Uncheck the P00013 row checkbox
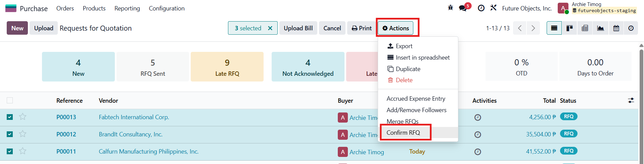Image resolution: width=644 pixels, height=164 pixels. click(x=10, y=117)
